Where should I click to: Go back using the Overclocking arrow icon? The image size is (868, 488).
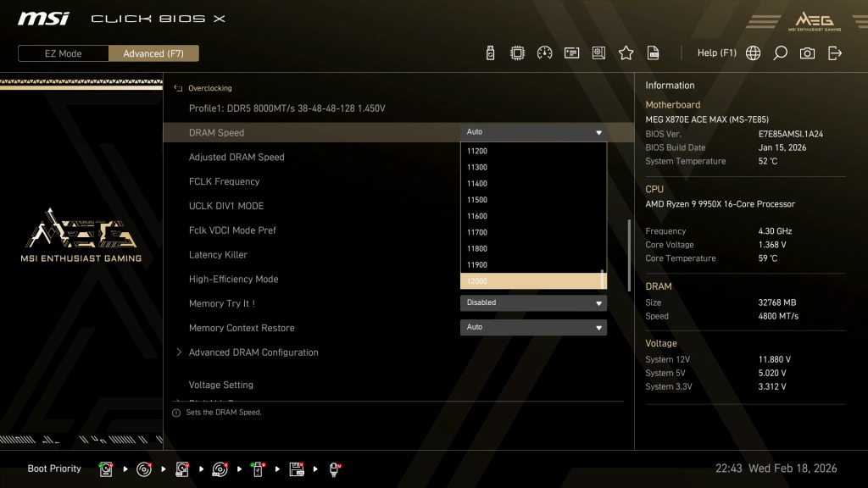178,88
